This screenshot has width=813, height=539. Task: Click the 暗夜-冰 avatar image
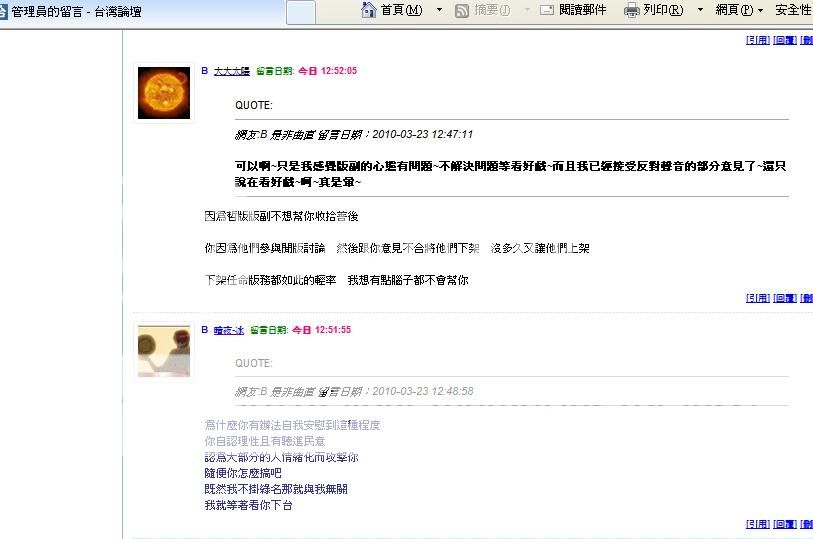(164, 351)
